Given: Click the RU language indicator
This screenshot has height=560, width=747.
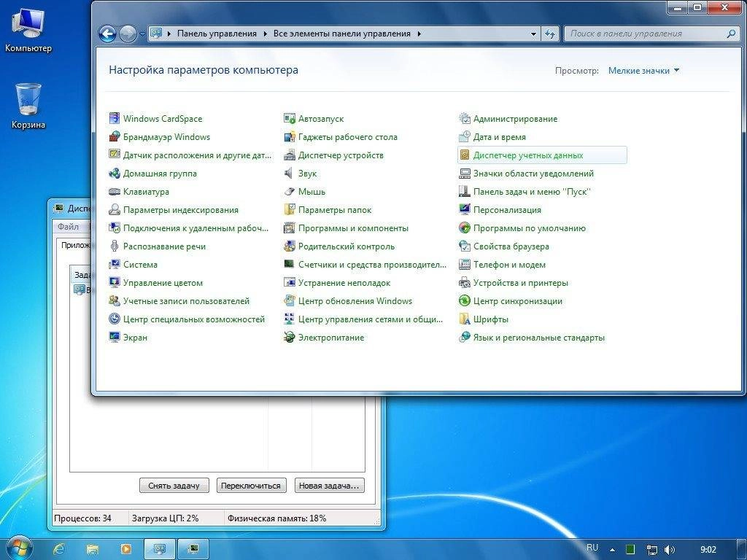Looking at the screenshot, I should (x=592, y=548).
